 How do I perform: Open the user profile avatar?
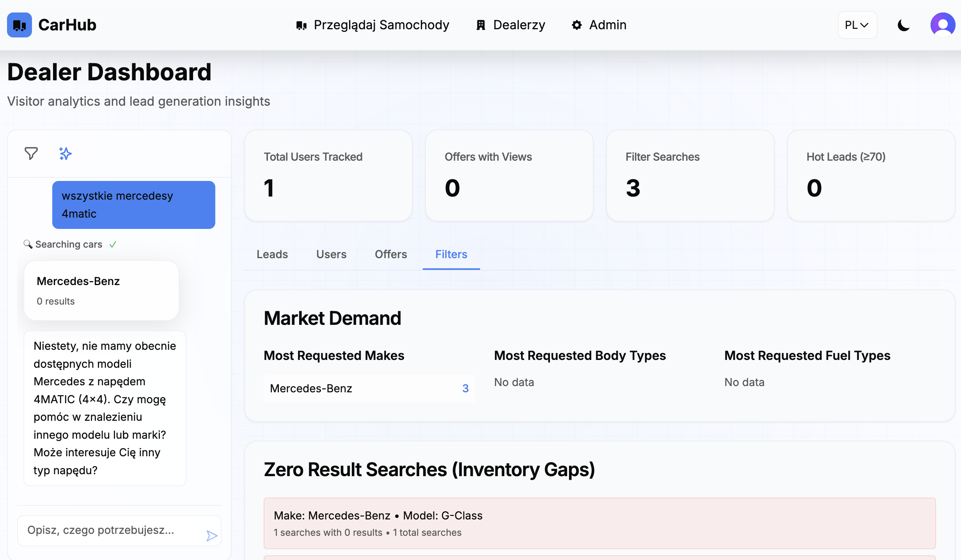[x=942, y=25]
